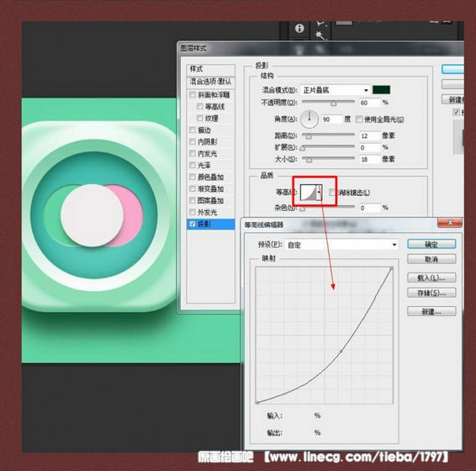Enable 外发光 checkbox
The height and width of the screenshot is (471, 476).
coord(192,212)
